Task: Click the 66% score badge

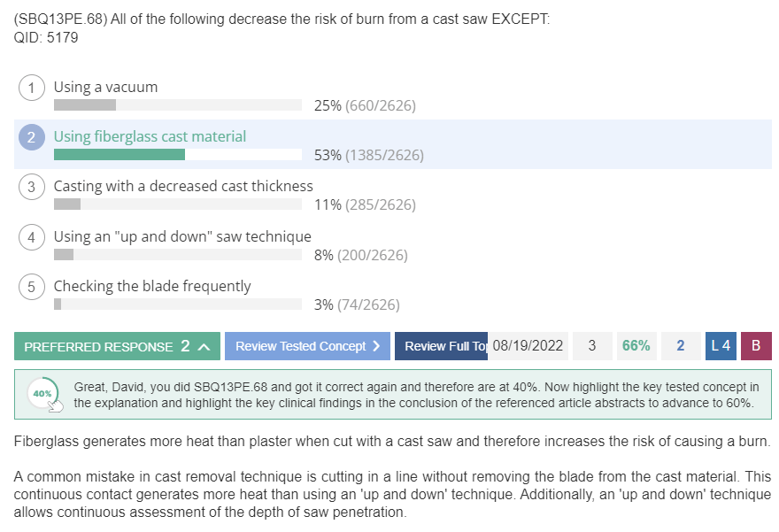Action: click(x=636, y=346)
